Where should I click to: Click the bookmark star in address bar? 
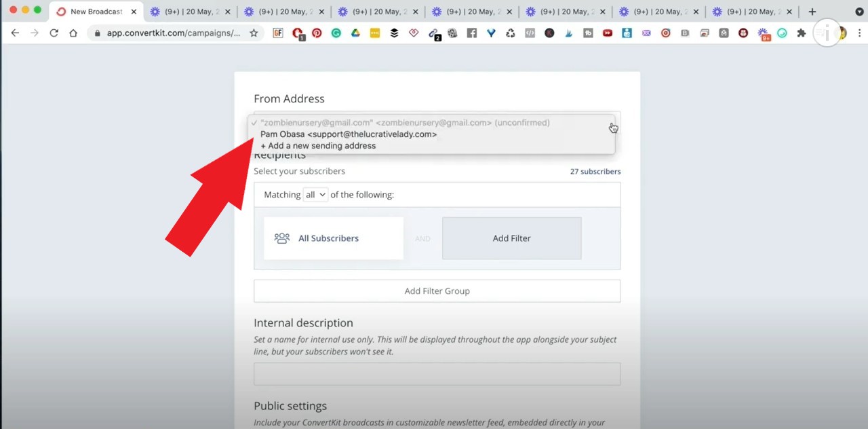pos(254,32)
